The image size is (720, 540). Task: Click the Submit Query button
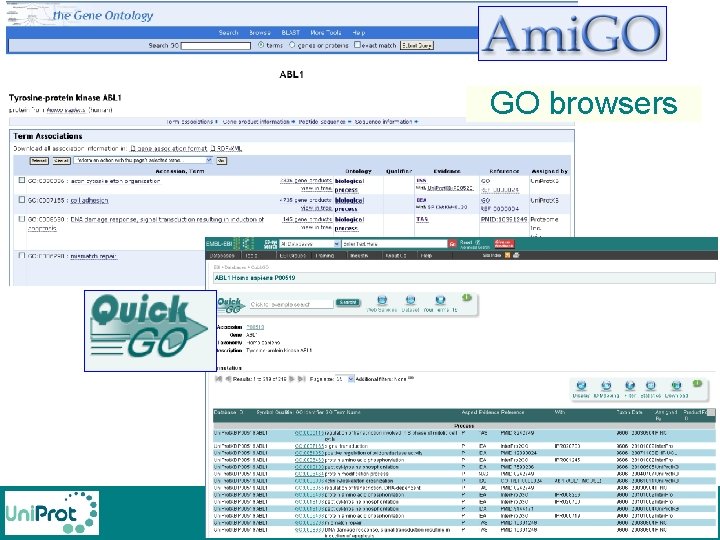click(x=416, y=45)
